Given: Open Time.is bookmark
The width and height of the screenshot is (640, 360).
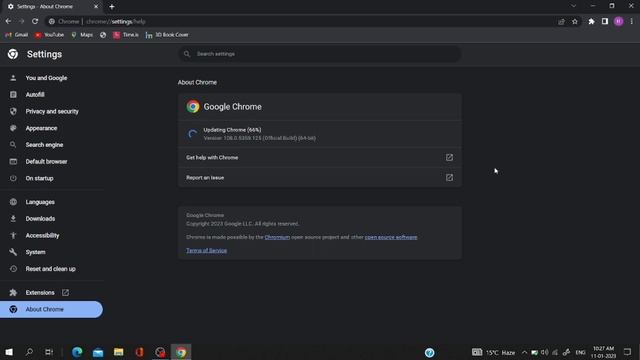Looking at the screenshot, I should click(x=126, y=35).
